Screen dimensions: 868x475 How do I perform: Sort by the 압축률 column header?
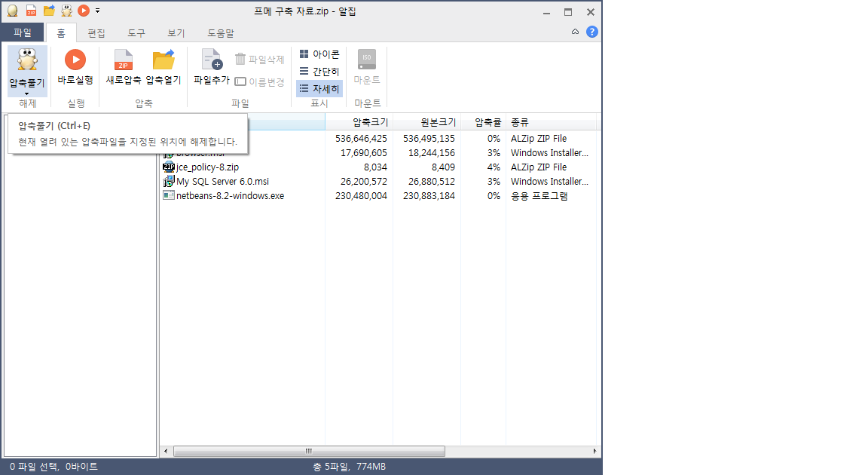[x=483, y=122]
